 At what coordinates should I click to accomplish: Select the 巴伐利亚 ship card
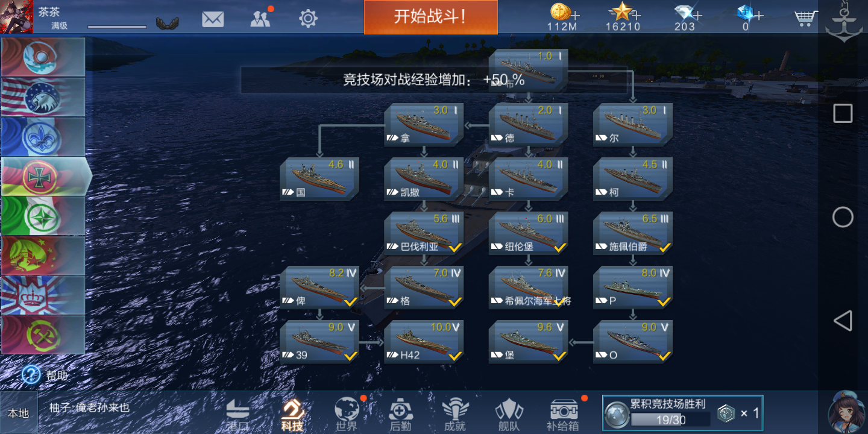424,233
